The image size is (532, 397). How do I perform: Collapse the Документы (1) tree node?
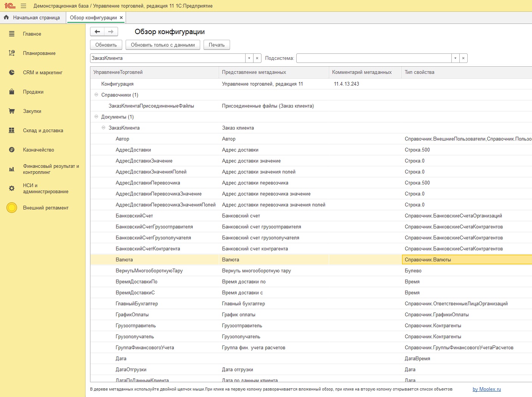tap(96, 117)
